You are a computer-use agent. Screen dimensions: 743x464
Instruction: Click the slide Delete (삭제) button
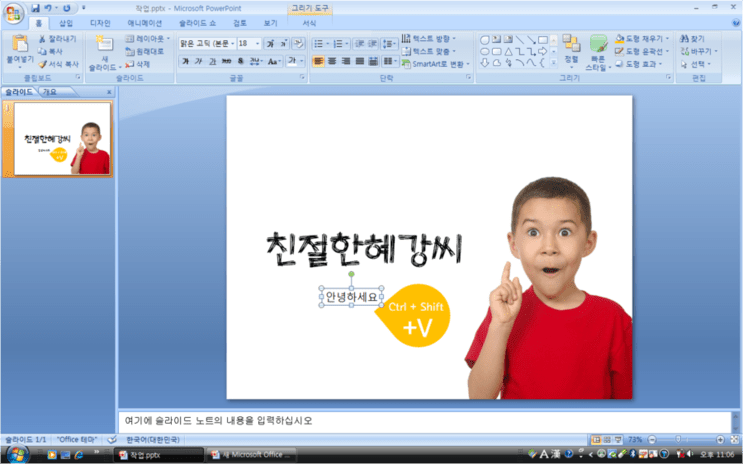click(138, 64)
